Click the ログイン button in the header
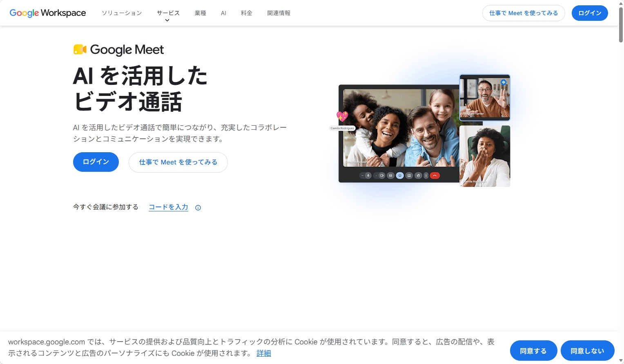The image size is (624, 364). [590, 13]
